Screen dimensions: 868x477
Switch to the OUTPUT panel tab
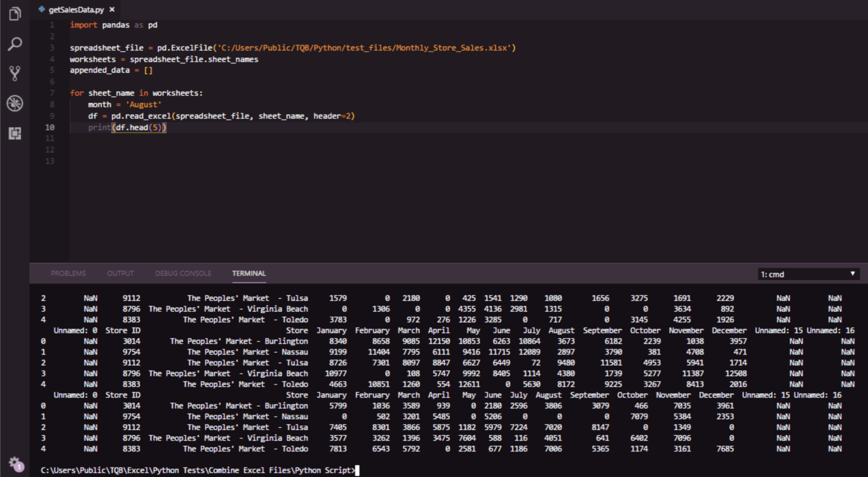coord(120,273)
